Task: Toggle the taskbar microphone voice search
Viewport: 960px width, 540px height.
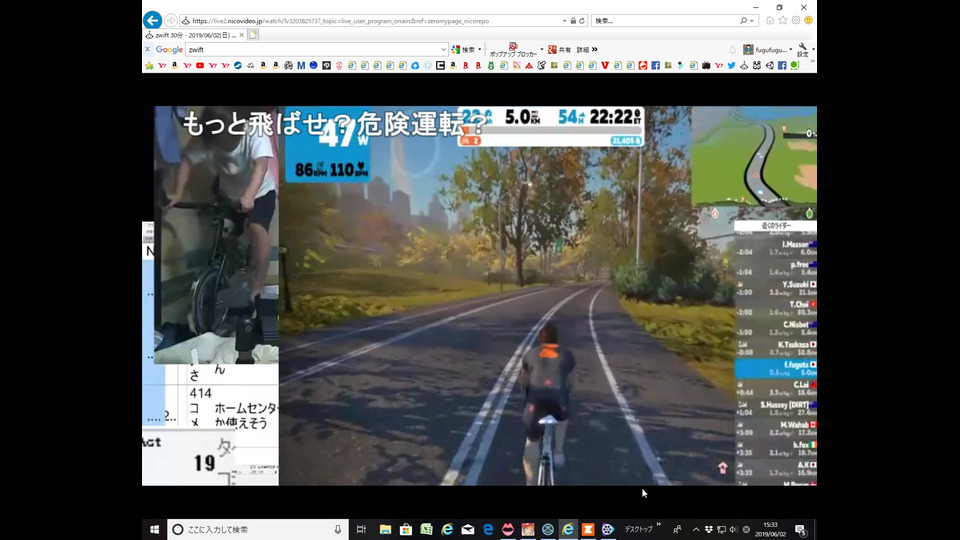Action: 337,529
